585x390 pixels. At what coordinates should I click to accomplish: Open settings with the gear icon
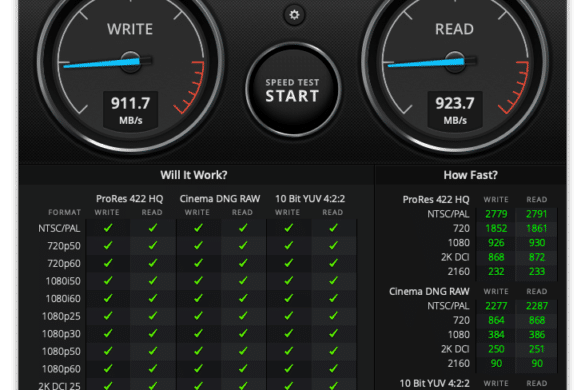click(x=294, y=15)
